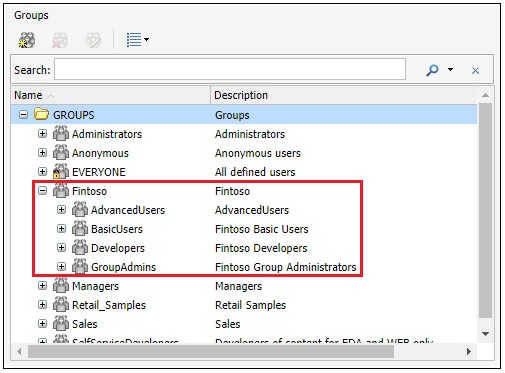The image size is (505, 373).
Task: Click the 'Fintoso Basic Users' description
Action: (262, 229)
